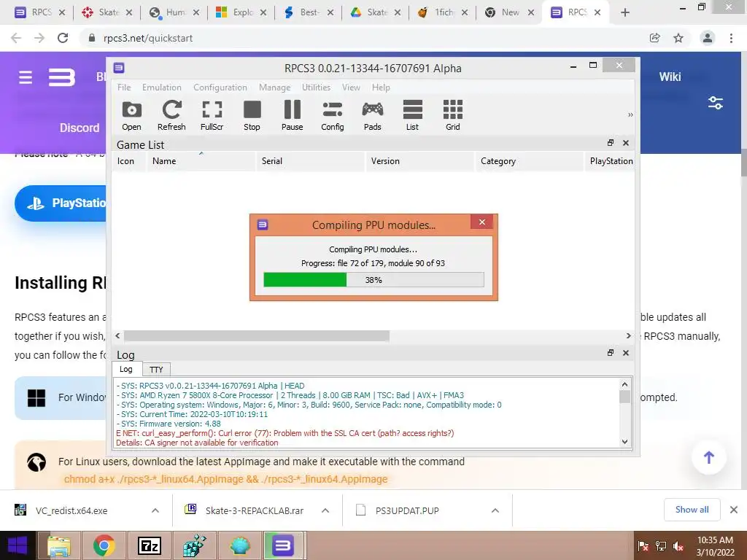This screenshot has height=560, width=747.
Task: Switch to Grid view icon
Action: point(453,116)
